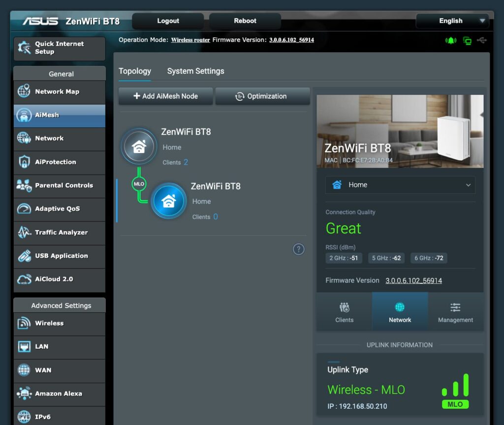
Task: Click the Wireless - MLO uplink type text
Action: click(366, 390)
